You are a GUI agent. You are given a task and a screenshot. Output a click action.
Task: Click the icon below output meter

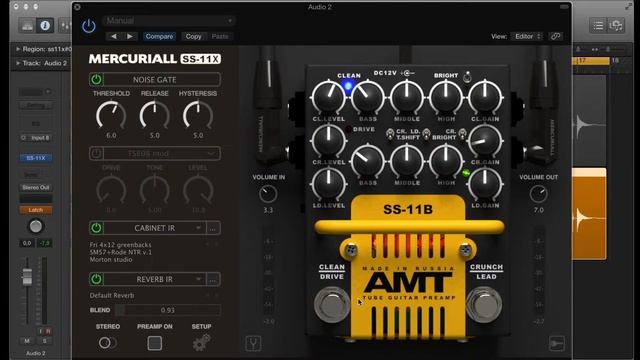tap(557, 343)
